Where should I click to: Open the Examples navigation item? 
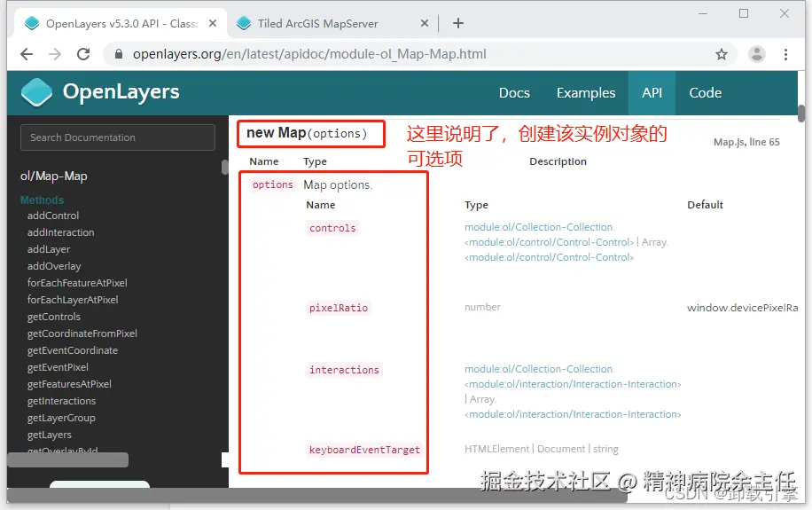click(586, 93)
